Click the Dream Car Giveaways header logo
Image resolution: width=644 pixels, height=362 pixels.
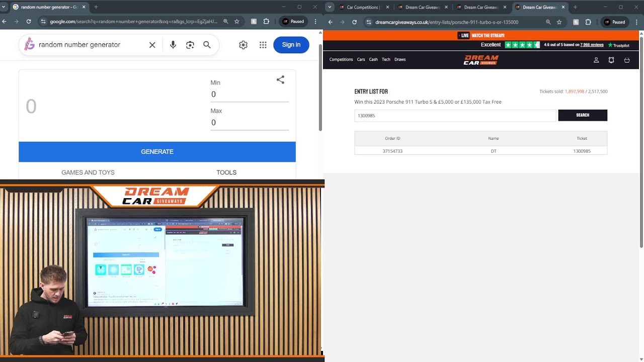click(481, 60)
